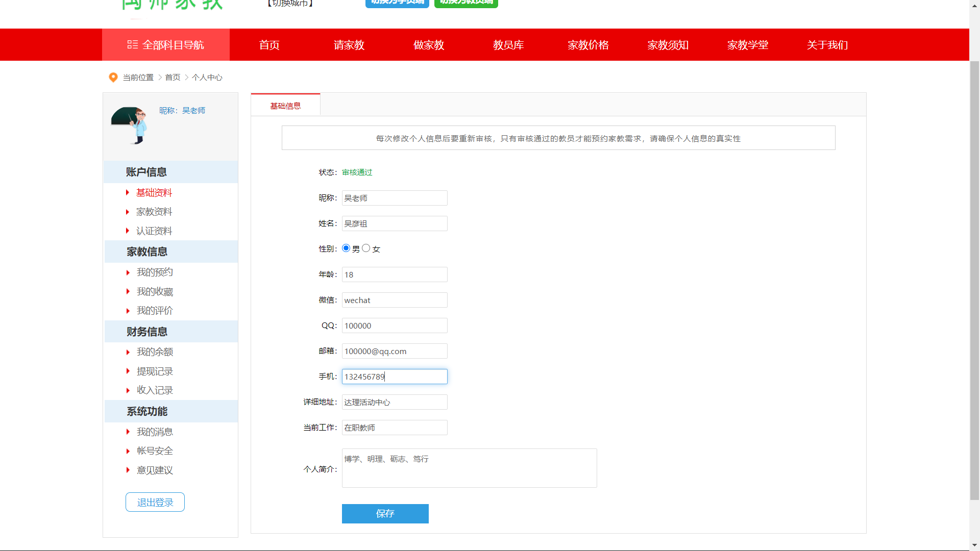Click the red arrow beside 家教资料
This screenshot has height=551, width=980.
(x=128, y=212)
